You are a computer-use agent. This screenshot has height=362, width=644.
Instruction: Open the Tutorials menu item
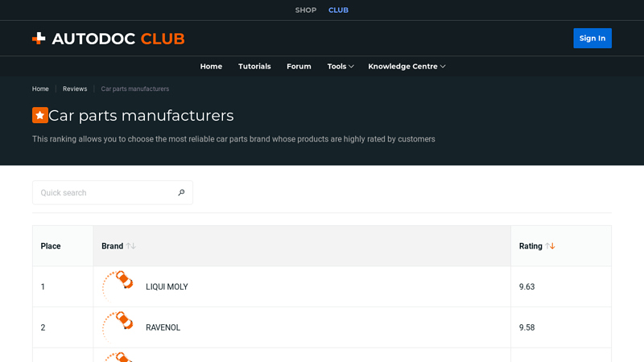tap(254, 67)
